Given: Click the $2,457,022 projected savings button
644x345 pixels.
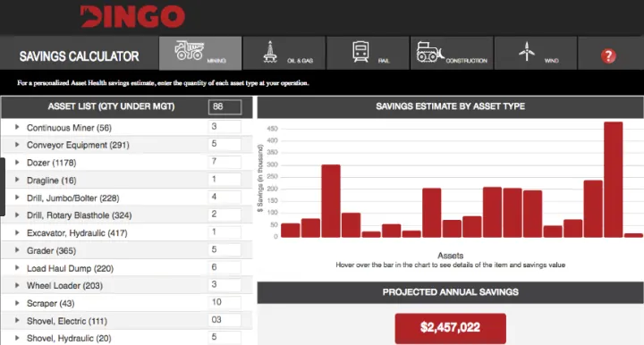Looking at the screenshot, I should point(451,327).
